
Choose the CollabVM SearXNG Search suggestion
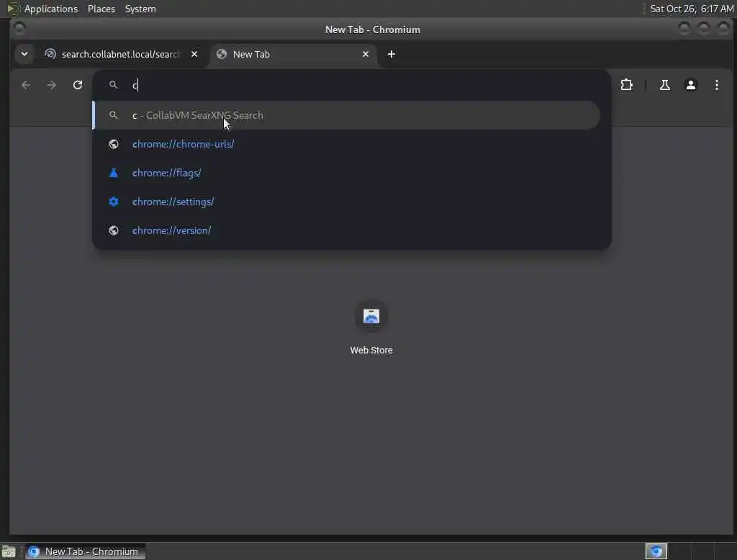[347, 115]
